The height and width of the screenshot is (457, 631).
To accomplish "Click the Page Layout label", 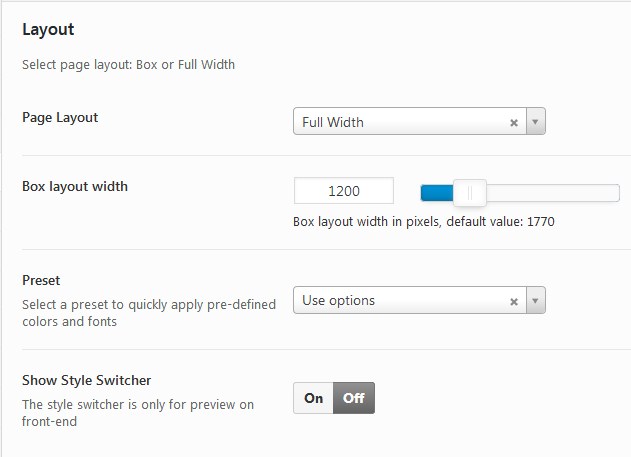I will coord(60,118).
